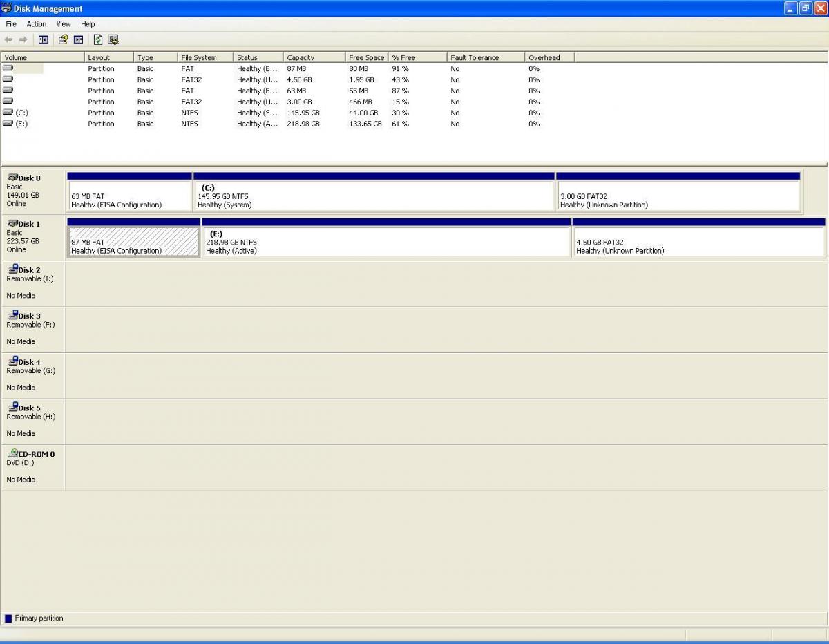Viewport: 829px width, 644px height.
Task: Click the Forward arrow in the toolbar
Action: point(23,39)
